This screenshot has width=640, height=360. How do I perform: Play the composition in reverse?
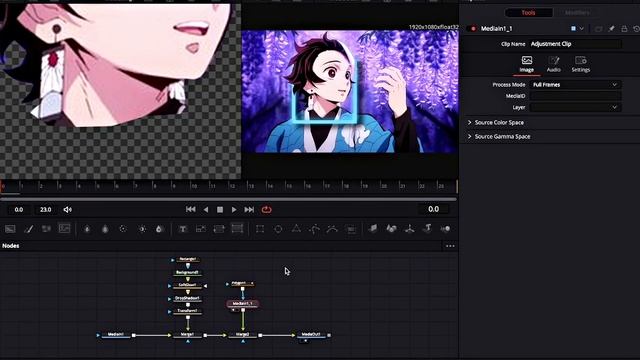click(206, 209)
